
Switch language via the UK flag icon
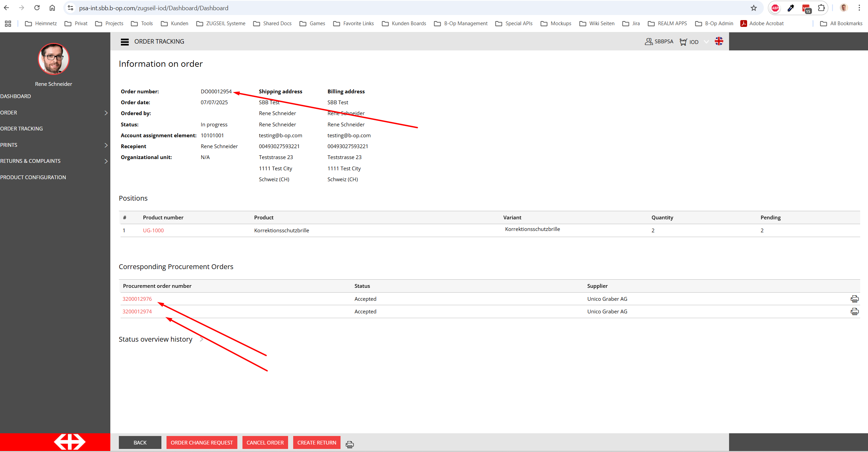(719, 41)
